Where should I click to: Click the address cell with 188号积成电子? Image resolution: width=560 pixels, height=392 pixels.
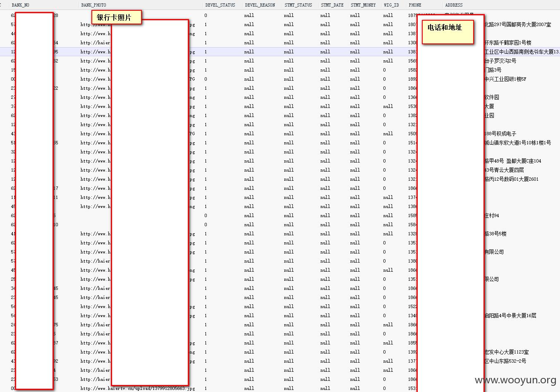[x=500, y=134]
